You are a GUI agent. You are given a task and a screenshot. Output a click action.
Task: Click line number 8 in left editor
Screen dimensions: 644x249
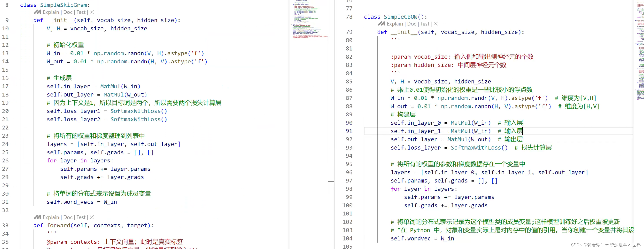[x=7, y=5]
